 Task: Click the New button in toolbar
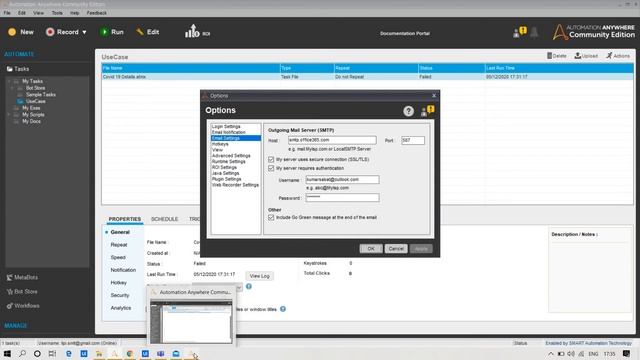pyautogui.click(x=21, y=32)
